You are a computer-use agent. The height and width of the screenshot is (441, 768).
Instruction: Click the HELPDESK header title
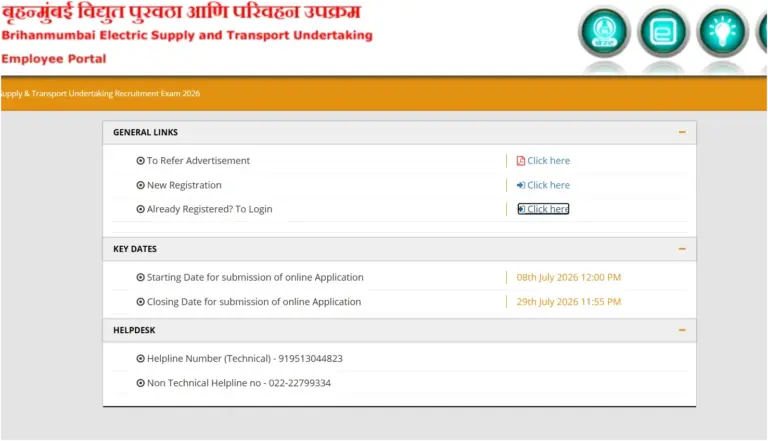(x=134, y=330)
